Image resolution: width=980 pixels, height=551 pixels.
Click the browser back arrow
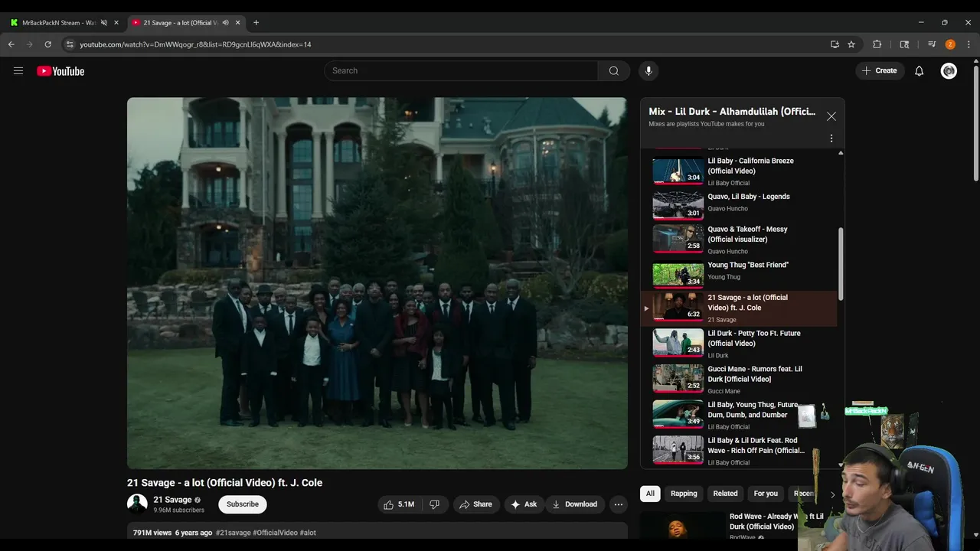point(11,44)
